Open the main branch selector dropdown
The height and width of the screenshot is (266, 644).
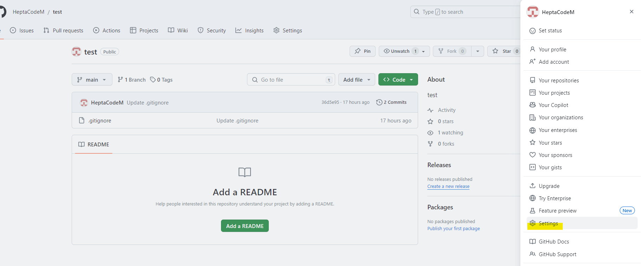pyautogui.click(x=92, y=80)
